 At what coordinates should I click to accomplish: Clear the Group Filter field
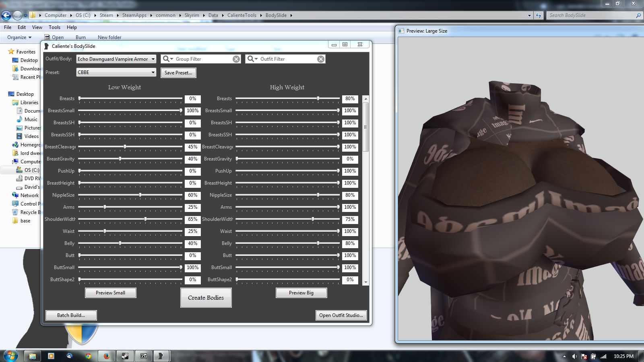(x=236, y=59)
